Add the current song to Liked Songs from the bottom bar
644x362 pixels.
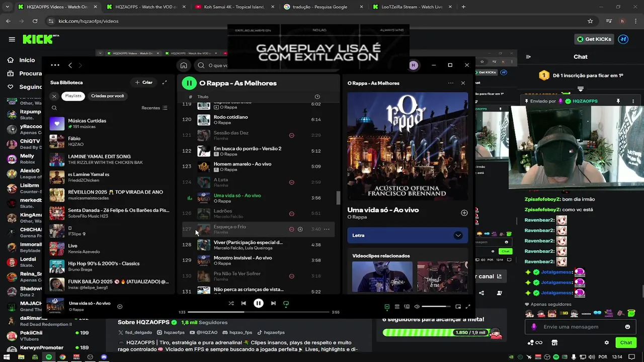tap(120, 306)
